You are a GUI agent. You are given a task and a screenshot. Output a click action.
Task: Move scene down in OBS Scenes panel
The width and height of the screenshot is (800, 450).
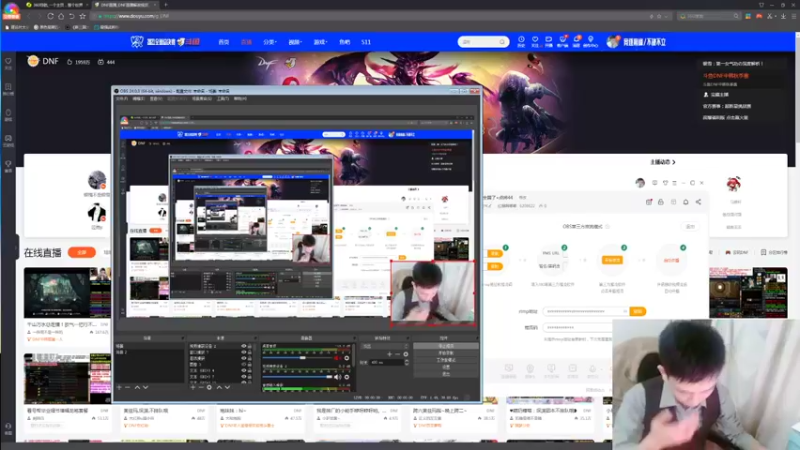145,387
